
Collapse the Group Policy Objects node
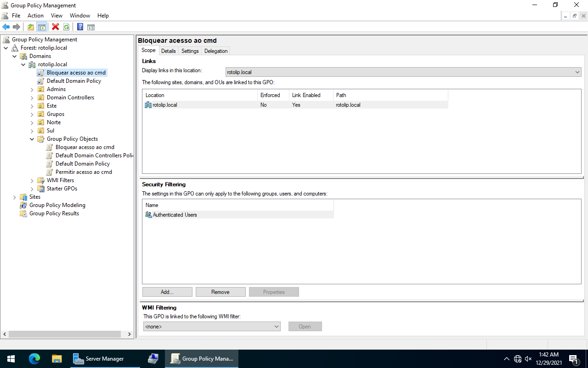tap(32, 139)
